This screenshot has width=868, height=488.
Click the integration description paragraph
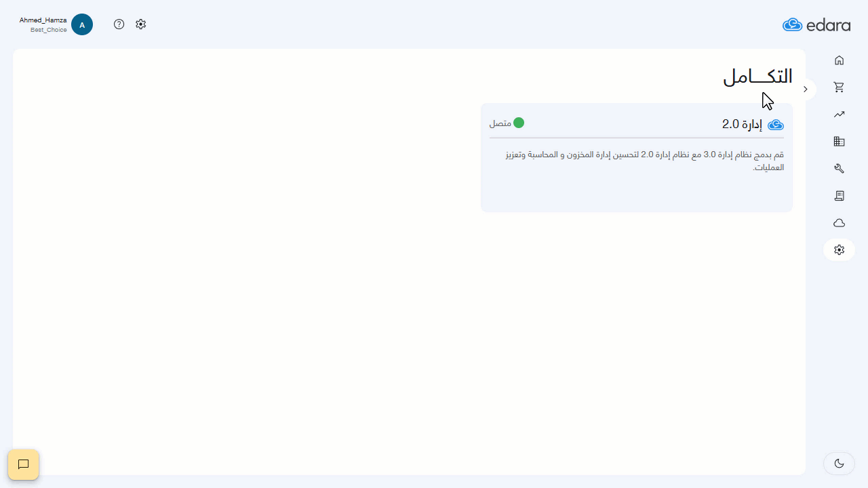pyautogui.click(x=644, y=161)
